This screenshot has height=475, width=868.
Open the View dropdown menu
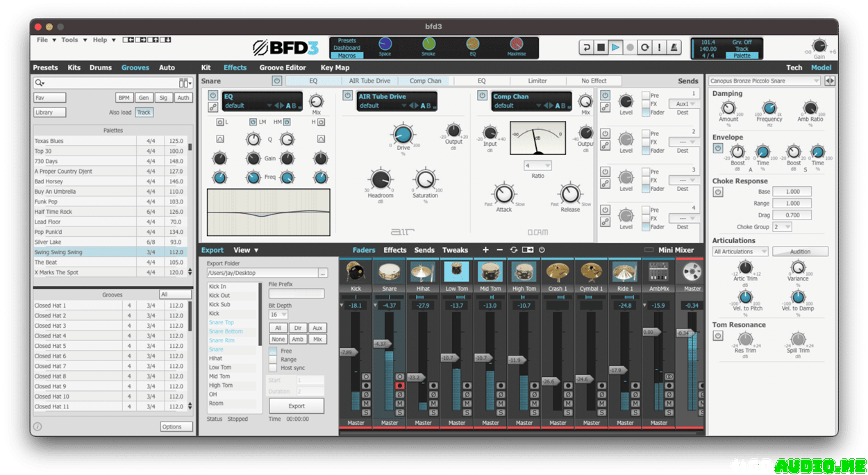pyautogui.click(x=246, y=250)
